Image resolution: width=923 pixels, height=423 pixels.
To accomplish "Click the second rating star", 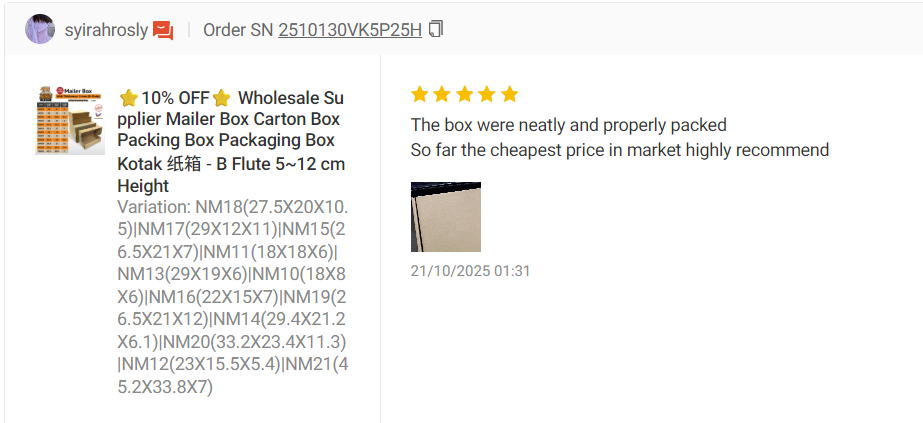I will click(x=442, y=94).
